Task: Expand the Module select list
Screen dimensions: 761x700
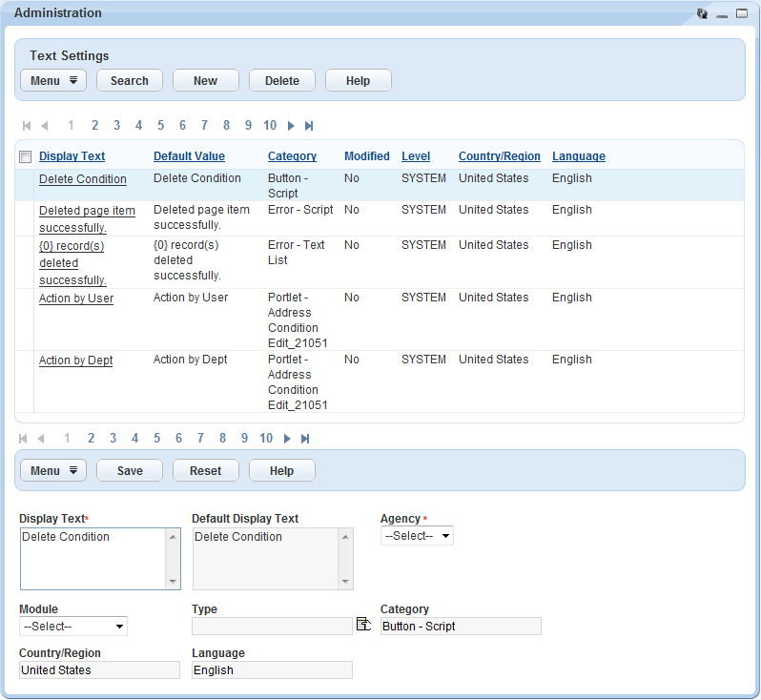Action: pyautogui.click(x=73, y=627)
